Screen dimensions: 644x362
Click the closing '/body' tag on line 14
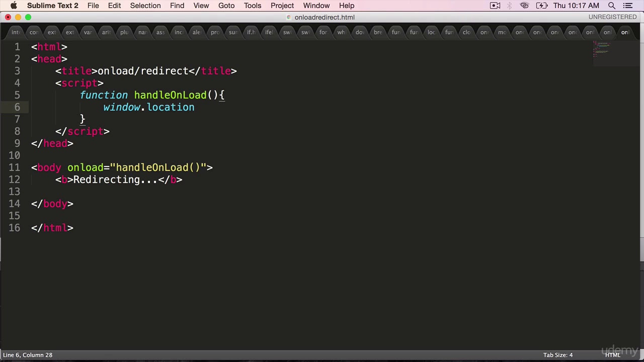52,204
